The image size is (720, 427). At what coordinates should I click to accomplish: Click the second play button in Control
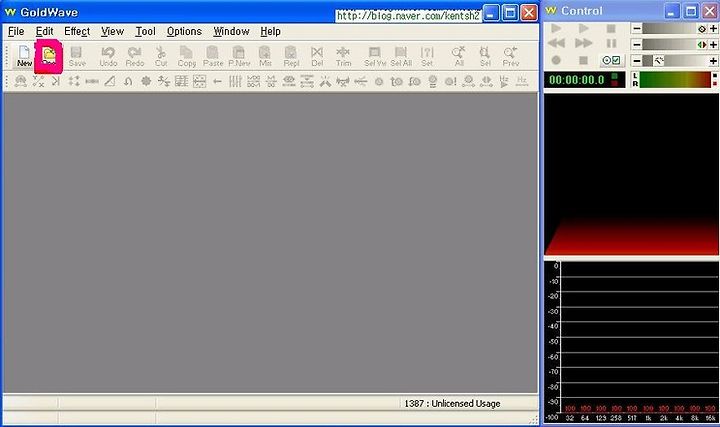584,28
